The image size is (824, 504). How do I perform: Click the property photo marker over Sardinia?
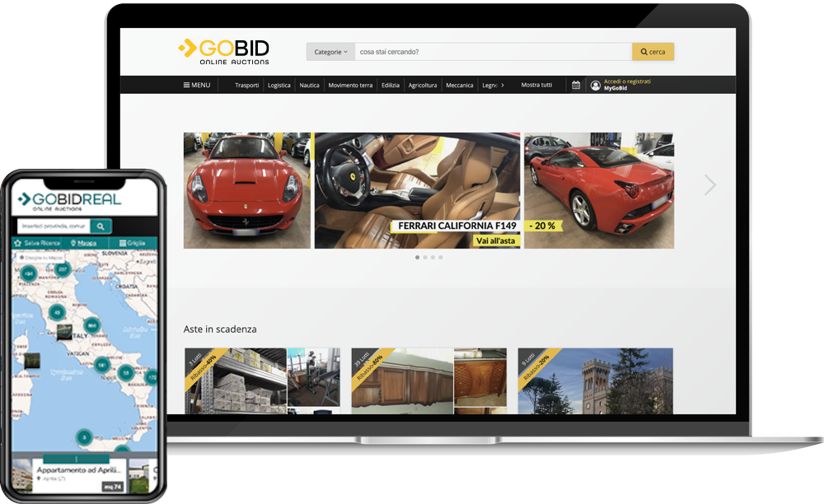pyautogui.click(x=32, y=361)
